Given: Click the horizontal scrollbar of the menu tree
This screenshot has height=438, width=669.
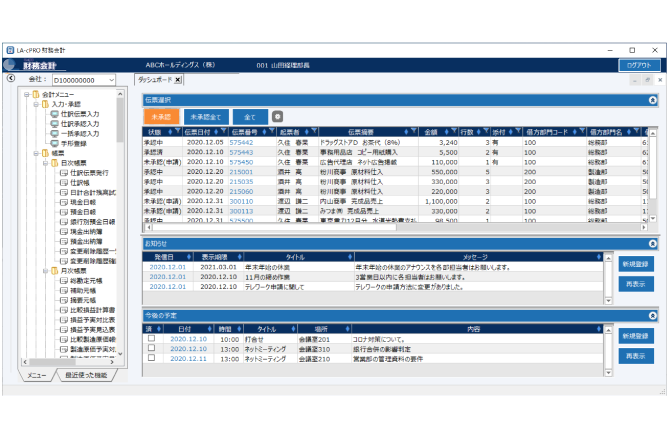Looking at the screenshot, I should pyautogui.click(x=69, y=362).
